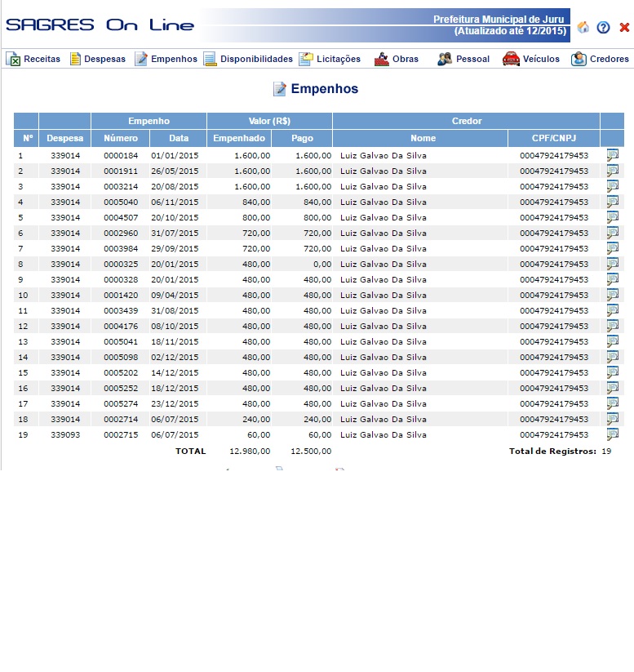Click details icon for row 19
The width and height of the screenshot is (634, 672).
[x=612, y=434]
